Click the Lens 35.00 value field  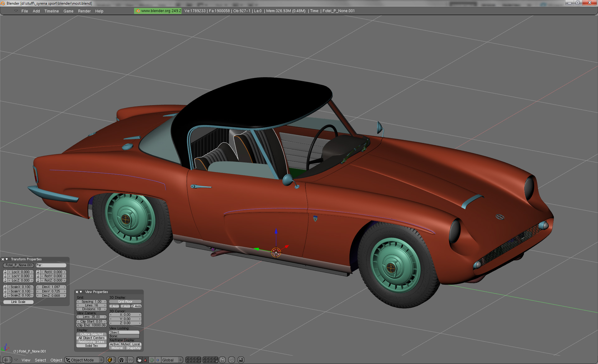pos(91,317)
